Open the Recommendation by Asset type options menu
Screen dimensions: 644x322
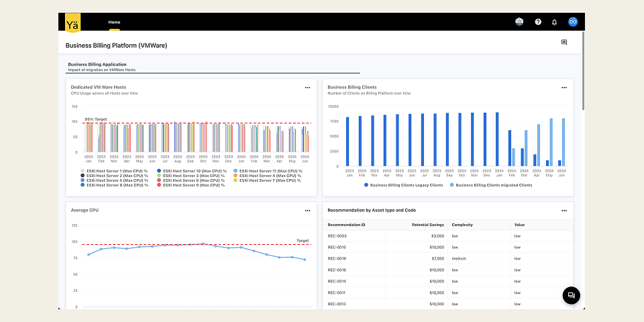pyautogui.click(x=564, y=211)
